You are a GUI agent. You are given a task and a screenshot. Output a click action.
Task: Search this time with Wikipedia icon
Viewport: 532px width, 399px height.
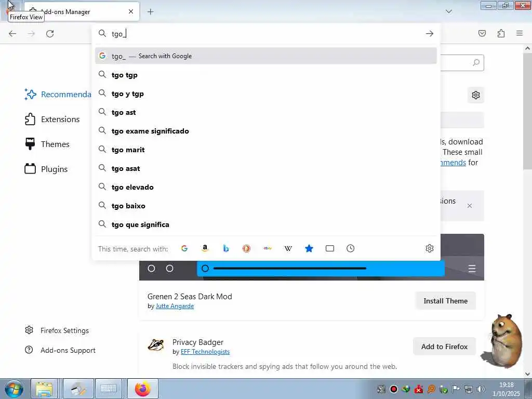pos(288,248)
